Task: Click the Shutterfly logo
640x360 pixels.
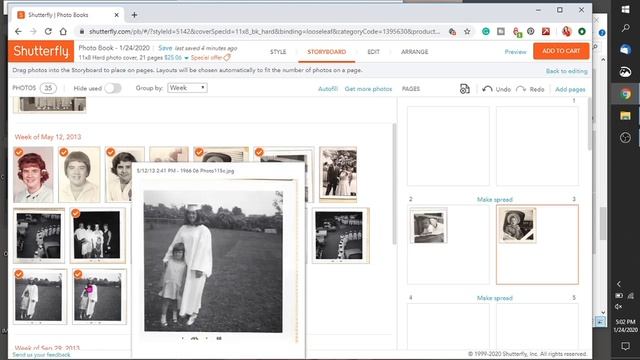Action: click(x=41, y=51)
